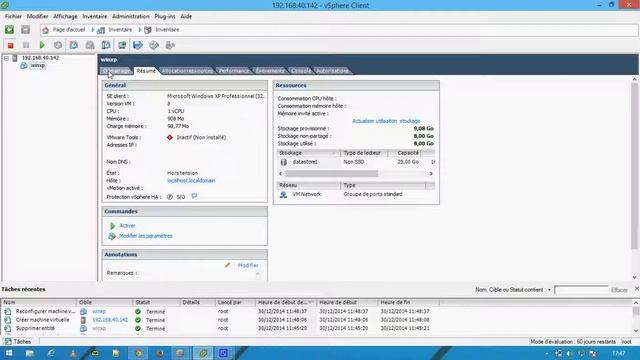Viewport: 640px width, 360px height.
Task: Open the Inventaire menu
Action: click(95, 16)
